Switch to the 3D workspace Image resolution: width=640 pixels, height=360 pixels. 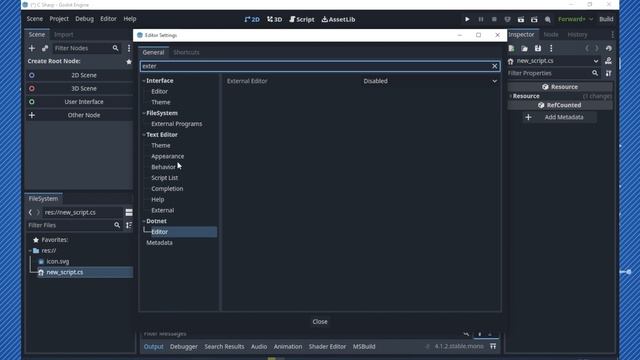pos(274,19)
